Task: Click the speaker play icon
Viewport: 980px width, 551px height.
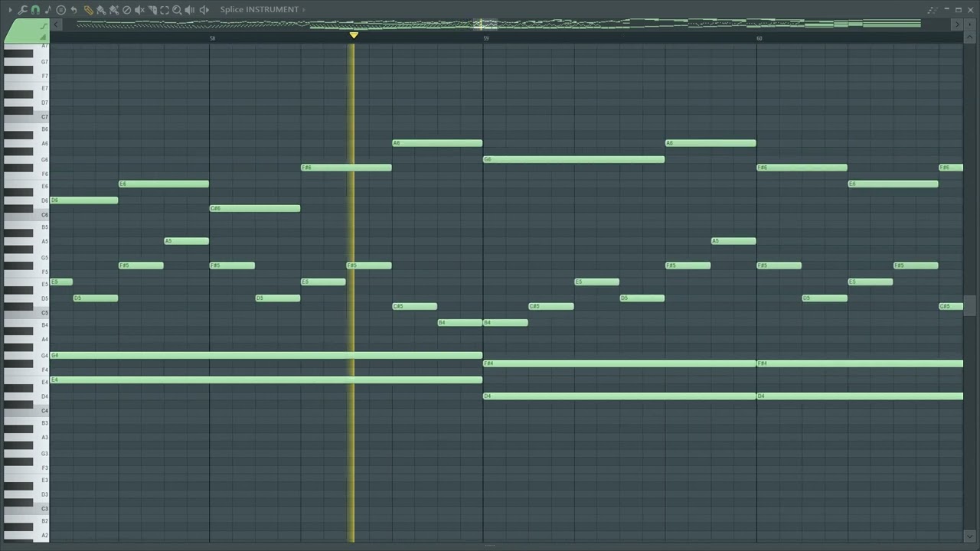Action: pyautogui.click(x=204, y=9)
